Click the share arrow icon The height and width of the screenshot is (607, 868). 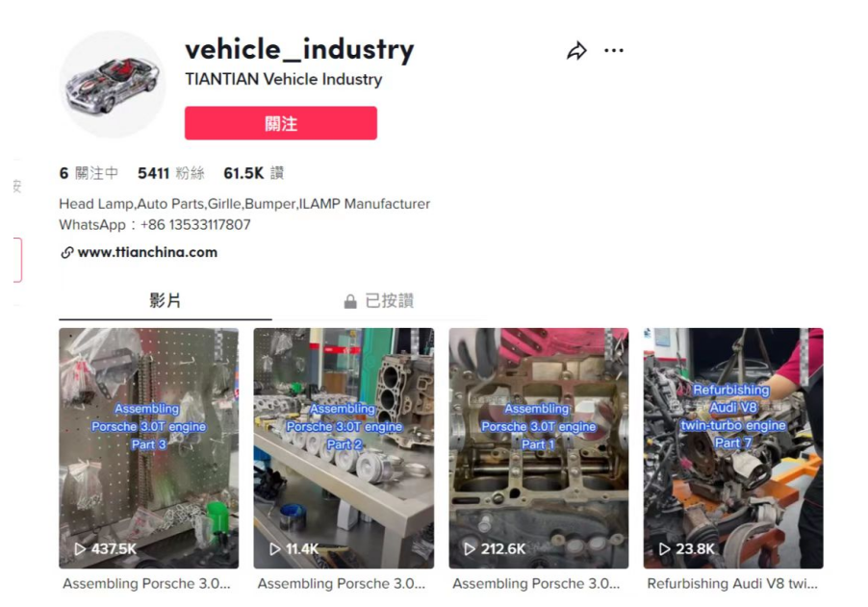576,51
